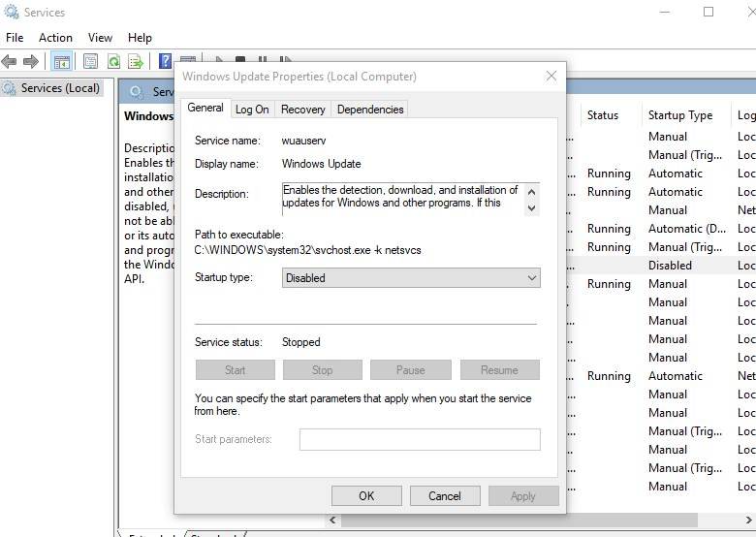Open the Action menu
756x537 pixels.
click(x=55, y=38)
